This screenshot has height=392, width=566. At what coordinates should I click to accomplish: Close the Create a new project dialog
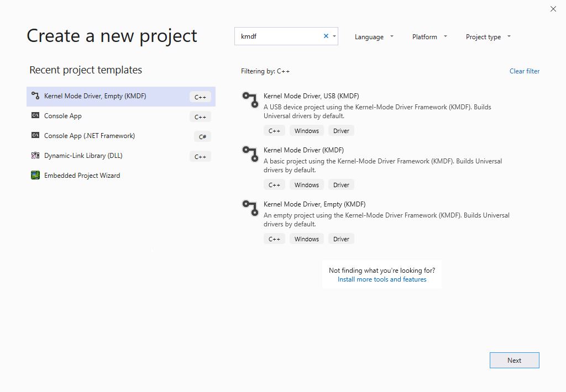coord(553,9)
